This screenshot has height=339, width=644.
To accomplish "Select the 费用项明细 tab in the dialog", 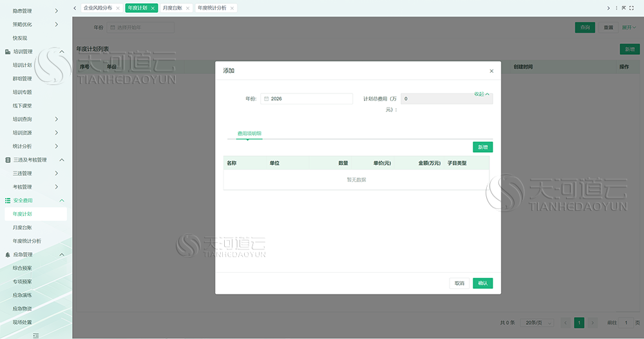I will point(249,133).
